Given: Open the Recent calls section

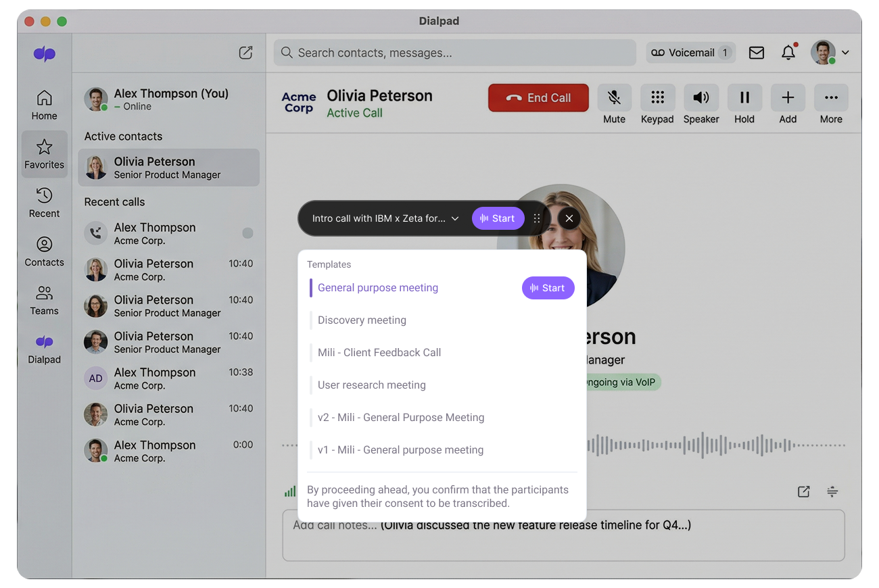Looking at the screenshot, I should [x=44, y=203].
